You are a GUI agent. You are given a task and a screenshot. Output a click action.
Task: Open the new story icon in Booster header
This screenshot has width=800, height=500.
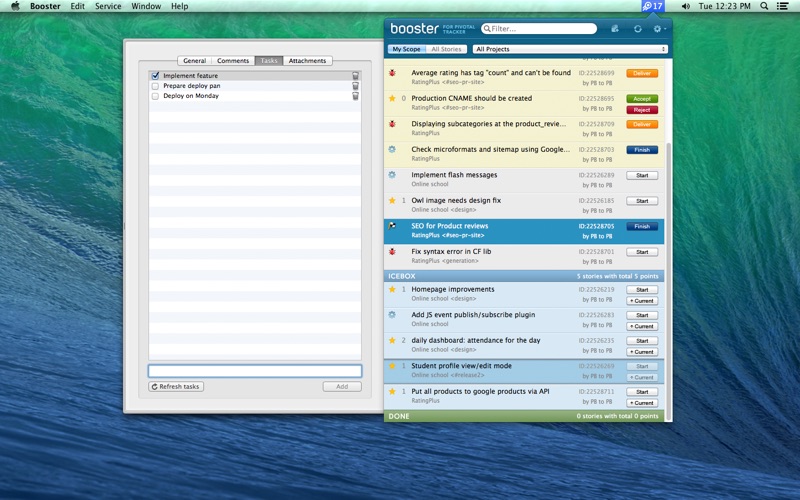click(615, 29)
